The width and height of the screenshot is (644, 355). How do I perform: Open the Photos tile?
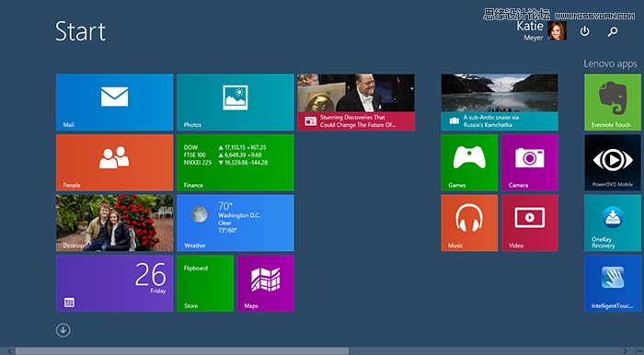236,102
